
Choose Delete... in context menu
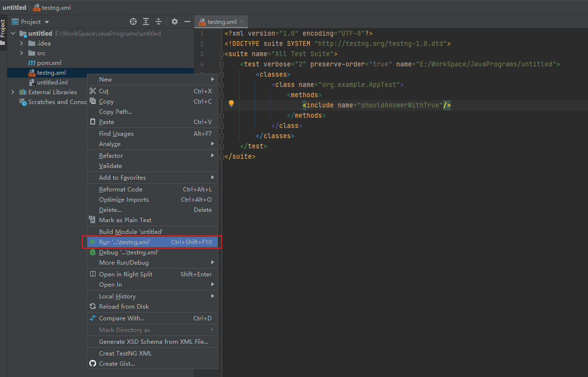(152, 210)
